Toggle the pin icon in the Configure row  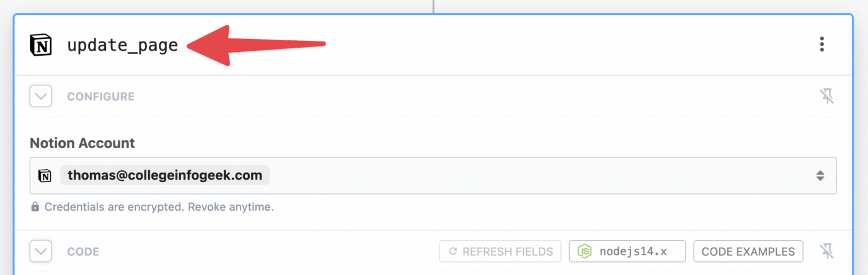(826, 97)
